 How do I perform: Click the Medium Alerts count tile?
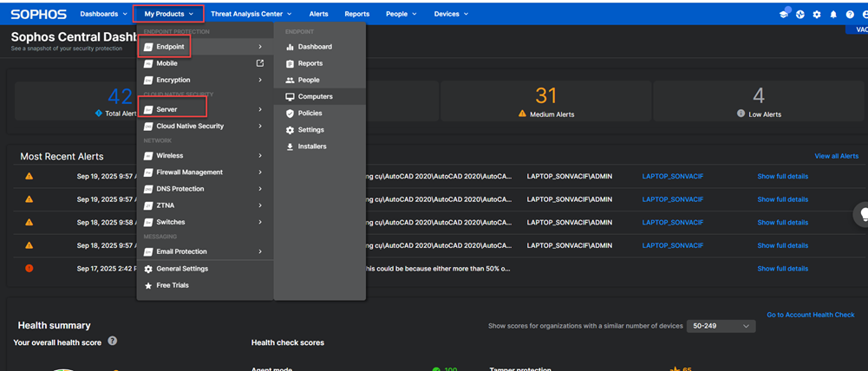click(x=545, y=101)
